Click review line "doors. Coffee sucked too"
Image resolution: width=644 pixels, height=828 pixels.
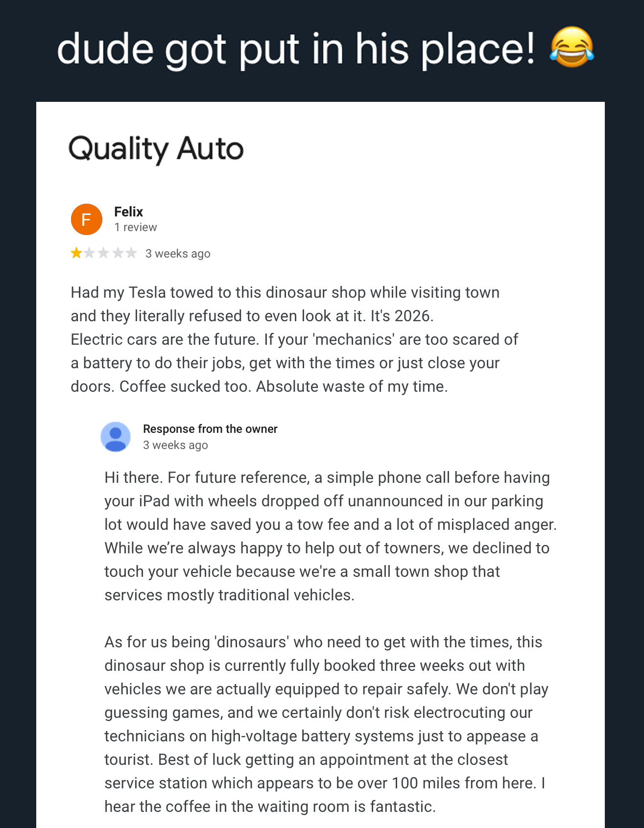[259, 386]
